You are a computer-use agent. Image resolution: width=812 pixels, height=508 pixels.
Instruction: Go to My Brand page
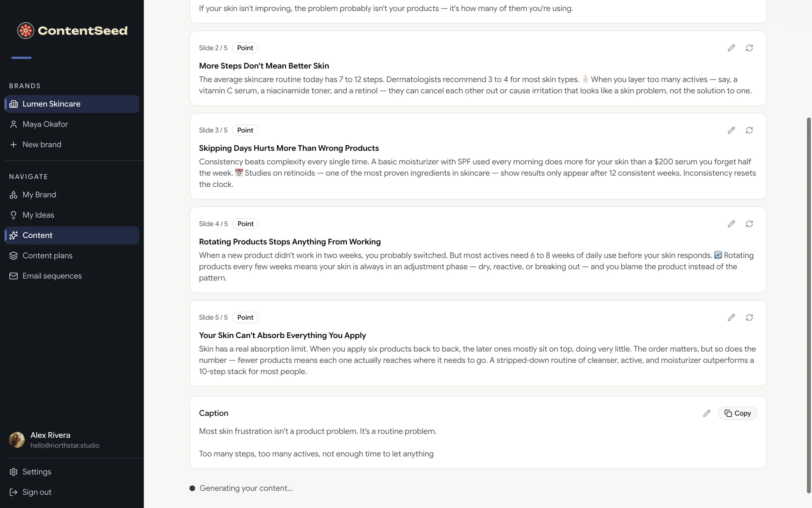pos(72,195)
